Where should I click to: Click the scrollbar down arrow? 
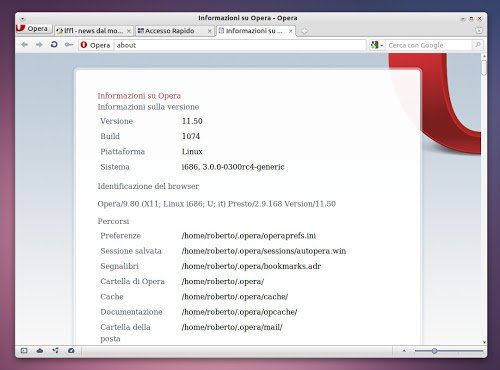click(x=484, y=342)
